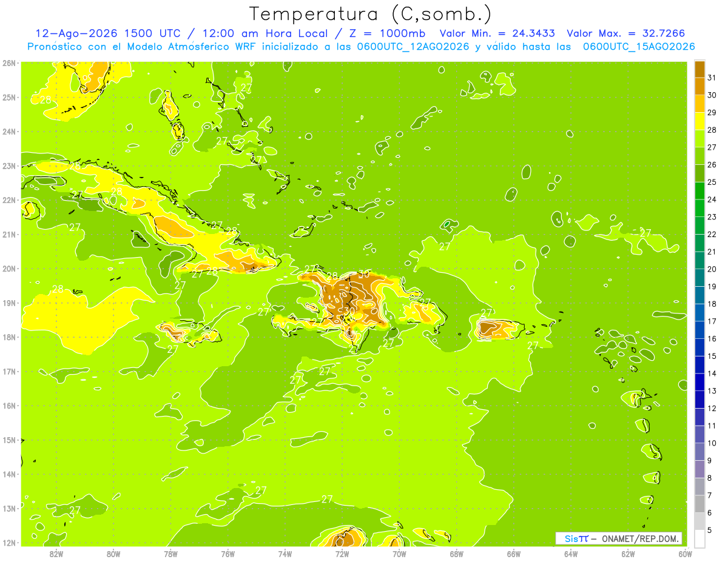Click the latitude label 18N
The width and height of the screenshot is (728, 562).
[x=9, y=337]
